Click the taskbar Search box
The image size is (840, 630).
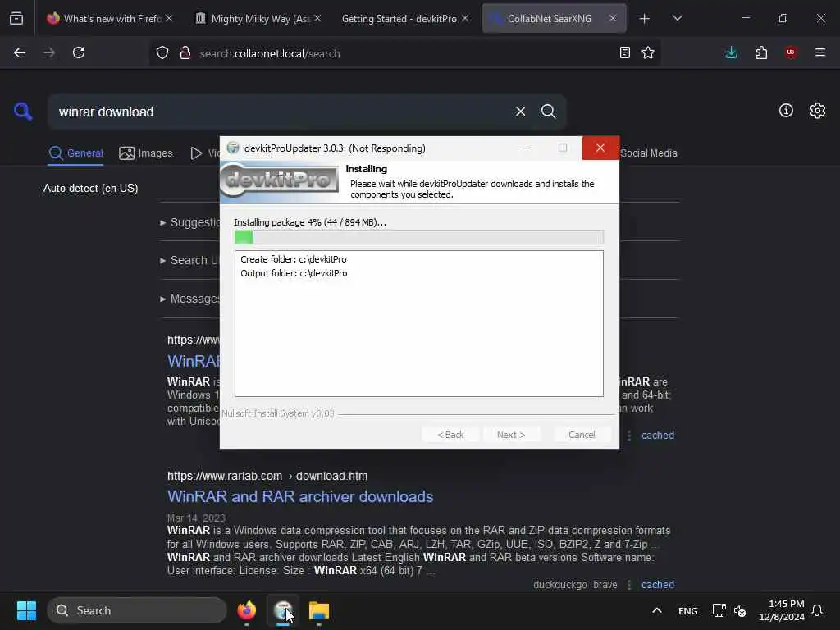pos(137,610)
